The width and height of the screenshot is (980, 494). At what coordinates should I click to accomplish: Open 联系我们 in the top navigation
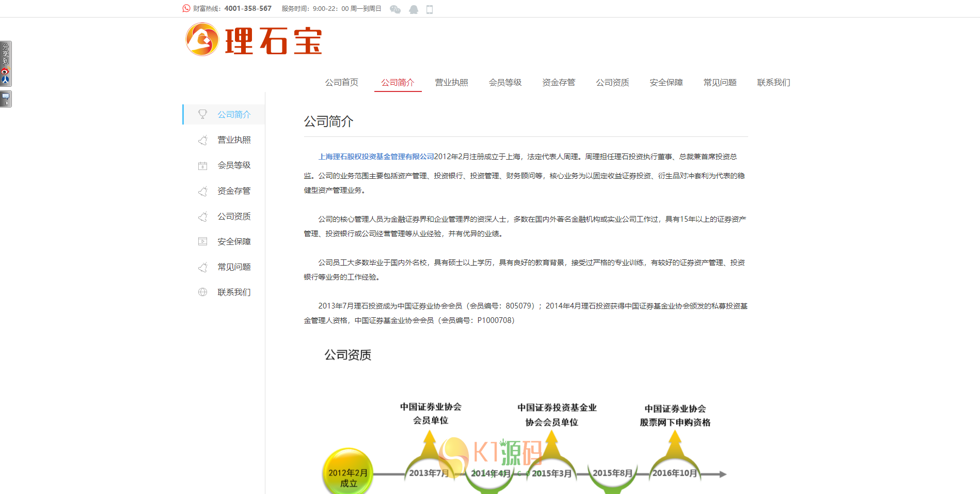pos(774,82)
